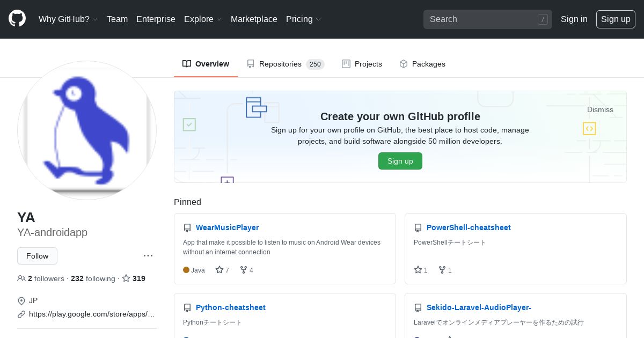
Task: Click the YA-androidapp username text
Action: [53, 233]
